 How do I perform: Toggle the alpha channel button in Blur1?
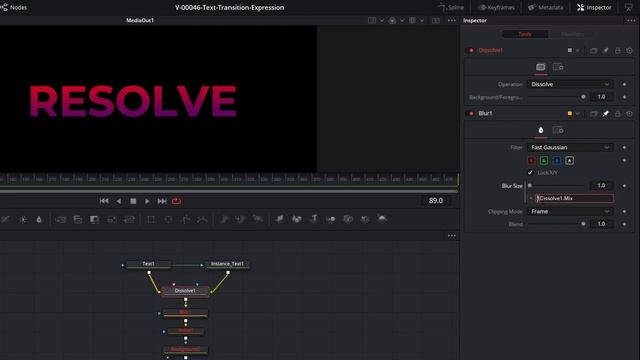569,160
